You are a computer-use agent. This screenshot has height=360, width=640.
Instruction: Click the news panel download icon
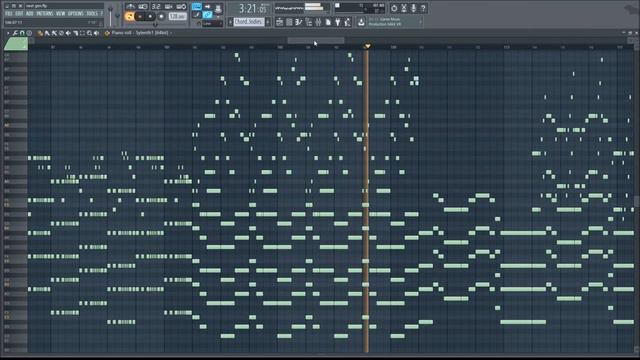pos(361,22)
